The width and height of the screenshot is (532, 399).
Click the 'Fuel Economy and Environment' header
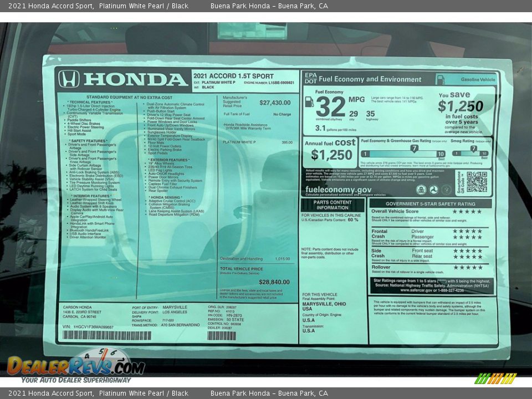370,79
